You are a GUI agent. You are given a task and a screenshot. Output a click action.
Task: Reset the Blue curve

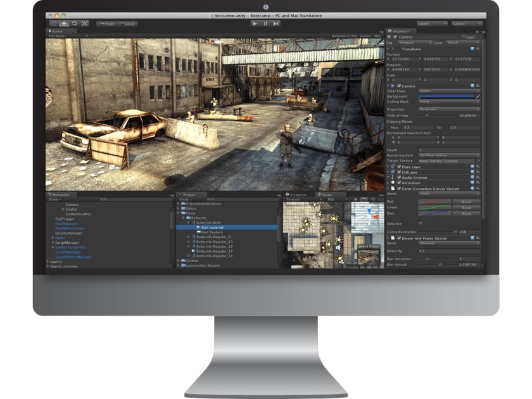coord(467,214)
